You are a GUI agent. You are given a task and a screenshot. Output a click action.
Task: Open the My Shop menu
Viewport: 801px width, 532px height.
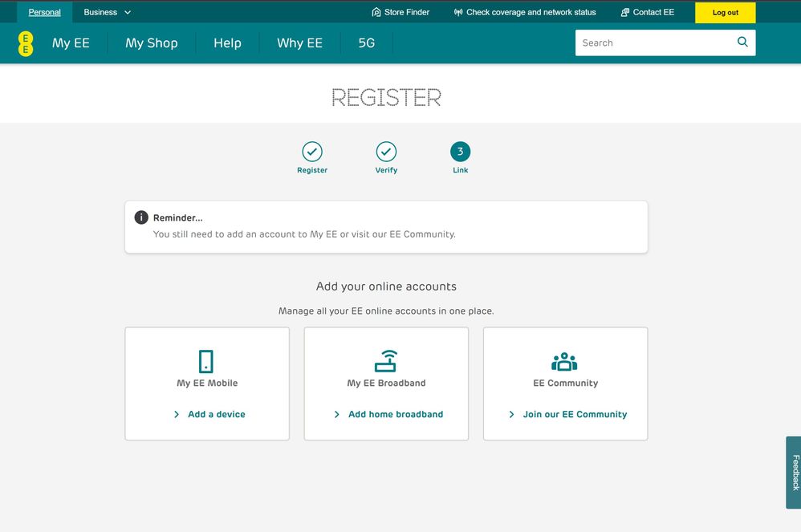tap(151, 43)
